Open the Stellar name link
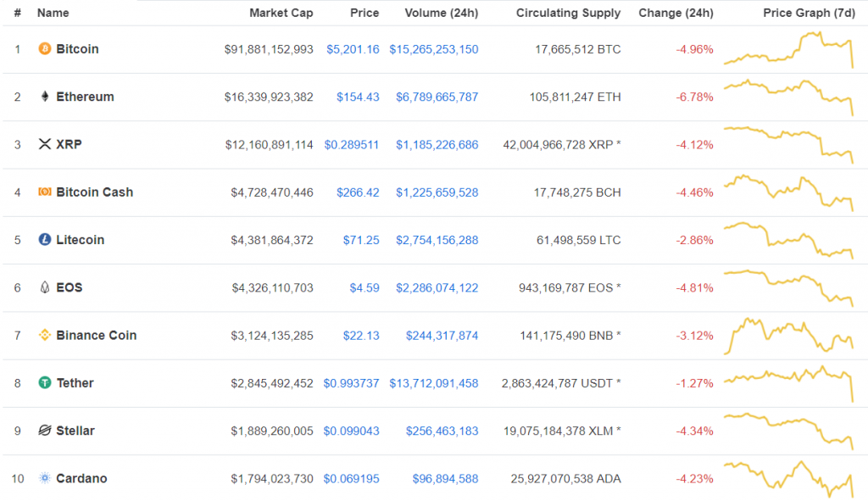868x501 pixels. [x=75, y=430]
